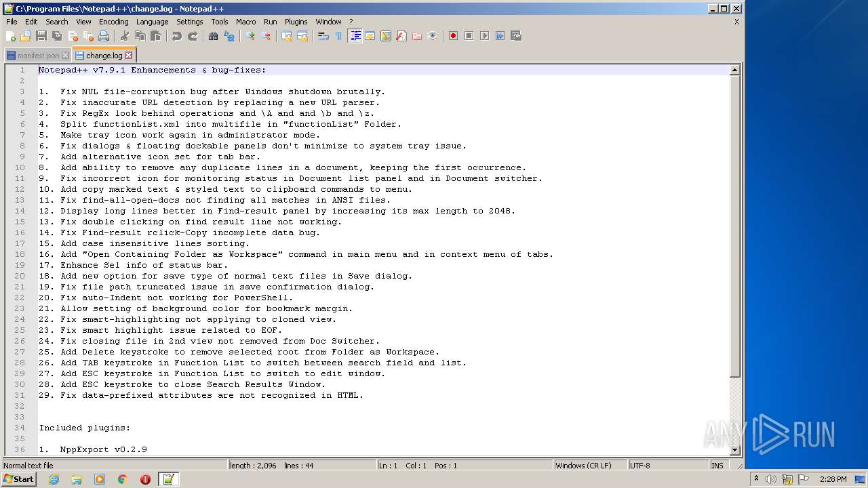
Task: Close the manifest.json tab
Action: click(x=65, y=56)
